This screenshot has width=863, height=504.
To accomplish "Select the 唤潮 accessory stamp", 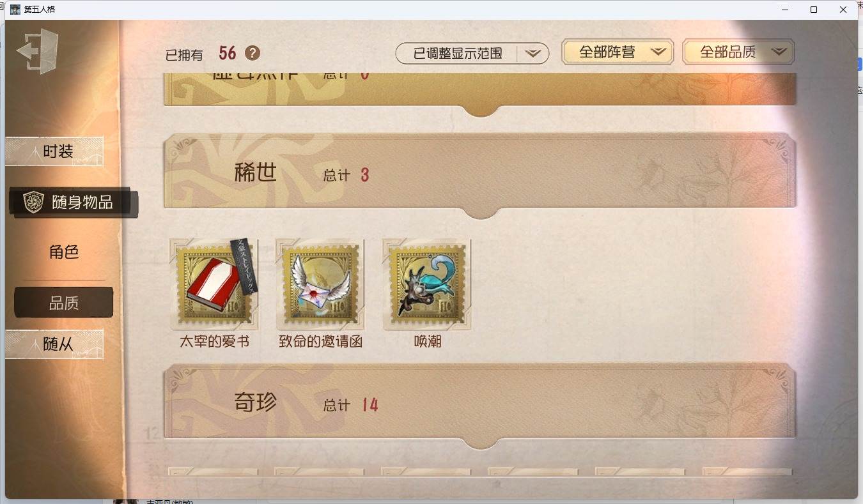I will click(427, 284).
